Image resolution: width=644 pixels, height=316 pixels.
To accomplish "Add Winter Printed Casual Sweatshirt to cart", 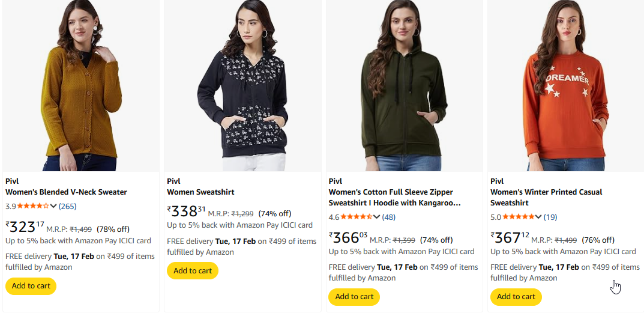I will tap(516, 297).
